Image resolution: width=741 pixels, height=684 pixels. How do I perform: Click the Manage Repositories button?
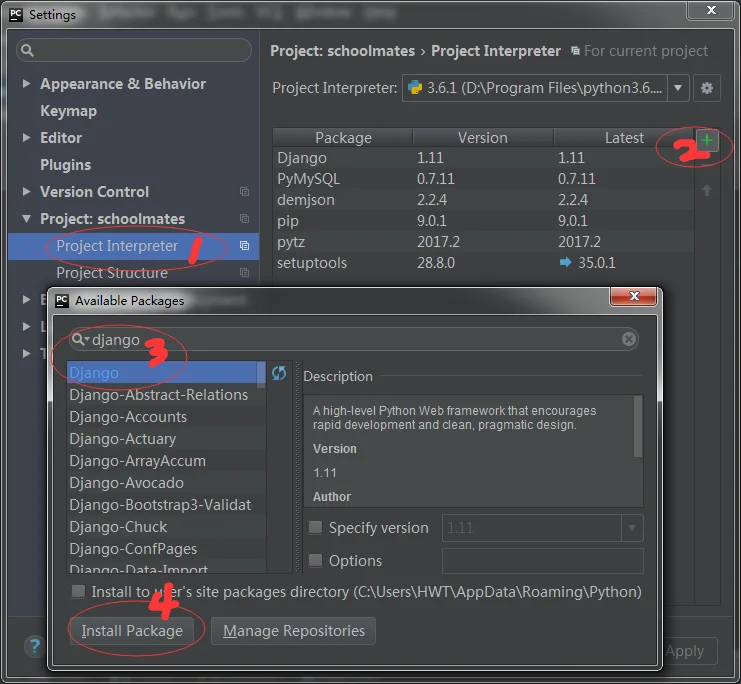[293, 631]
